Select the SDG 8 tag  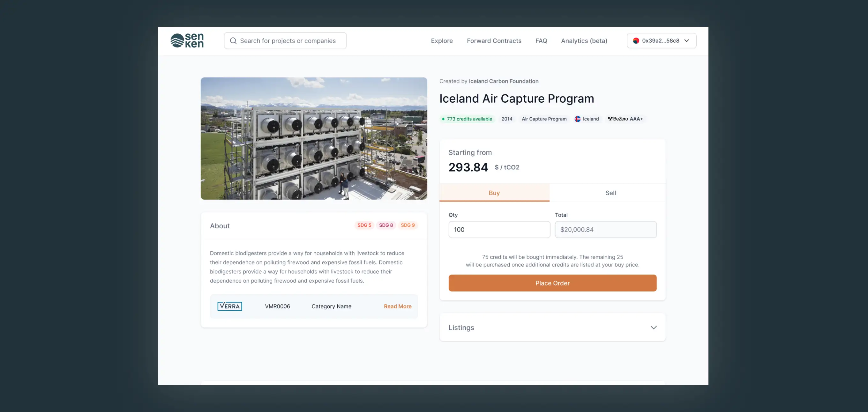386,225
